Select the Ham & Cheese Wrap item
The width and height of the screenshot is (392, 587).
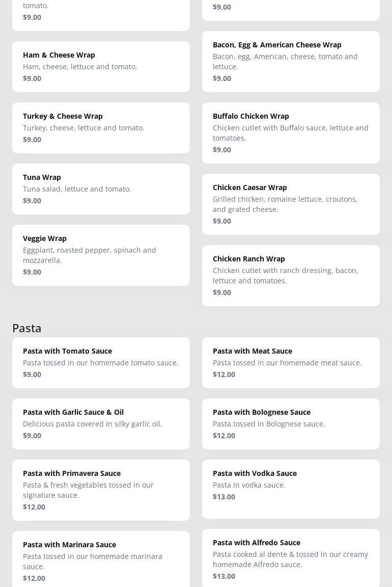click(x=101, y=66)
